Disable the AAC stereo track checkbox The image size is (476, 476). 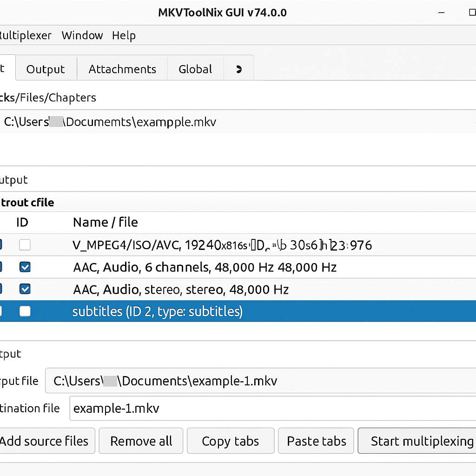(x=25, y=290)
